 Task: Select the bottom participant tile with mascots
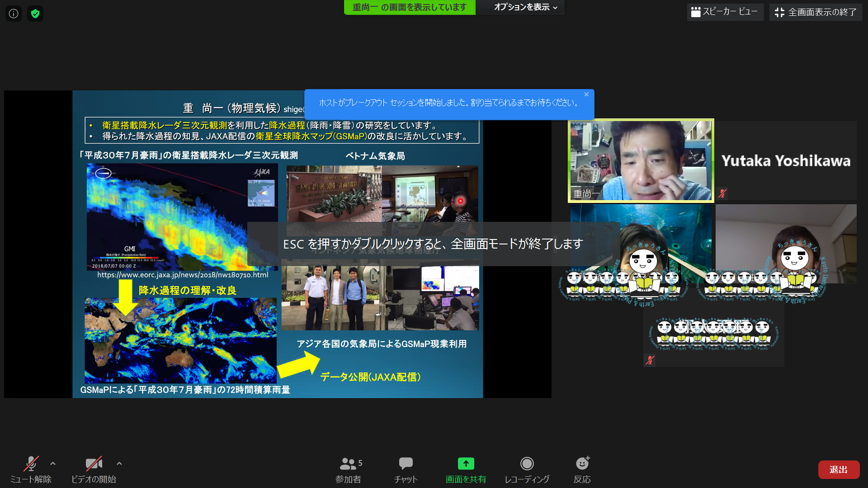tap(714, 328)
